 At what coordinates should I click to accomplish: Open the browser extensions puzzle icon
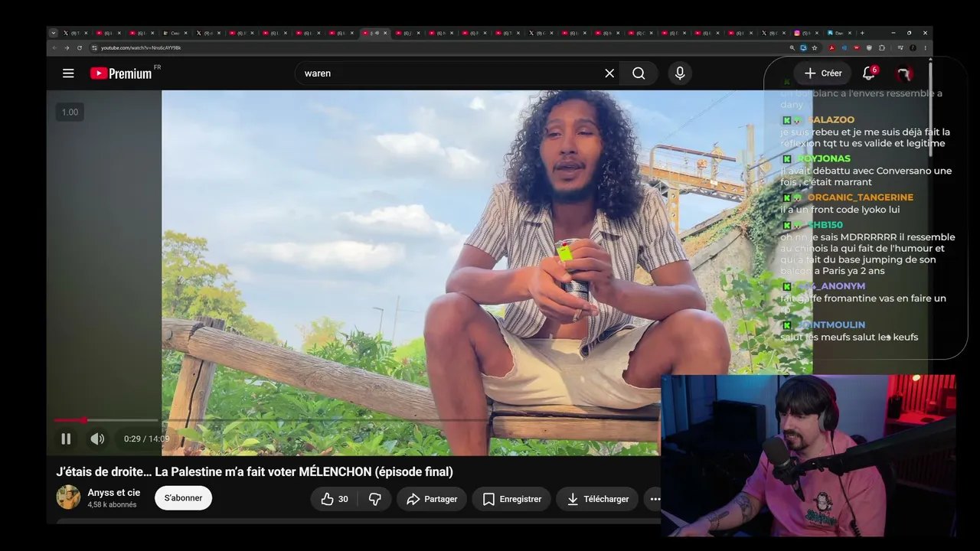[882, 47]
